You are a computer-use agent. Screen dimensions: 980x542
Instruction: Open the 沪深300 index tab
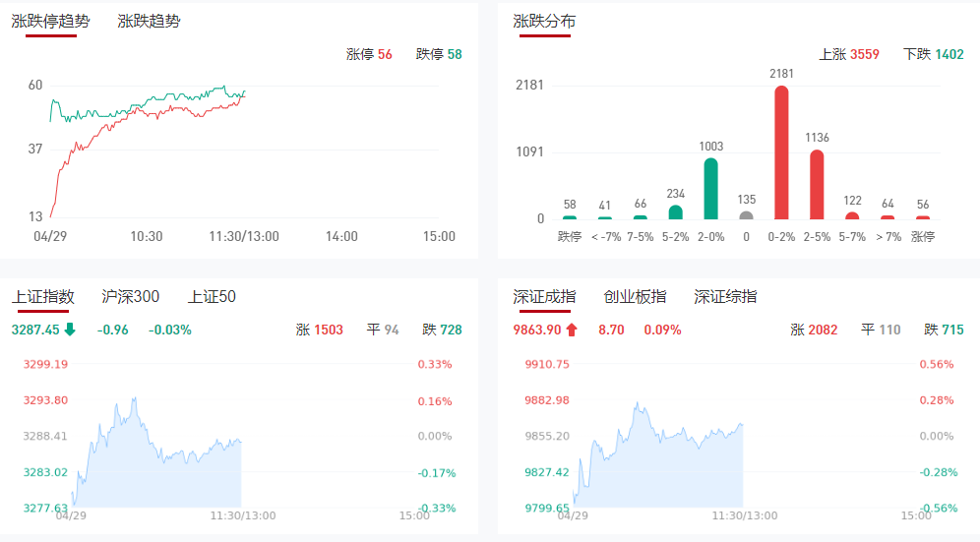pos(131,296)
